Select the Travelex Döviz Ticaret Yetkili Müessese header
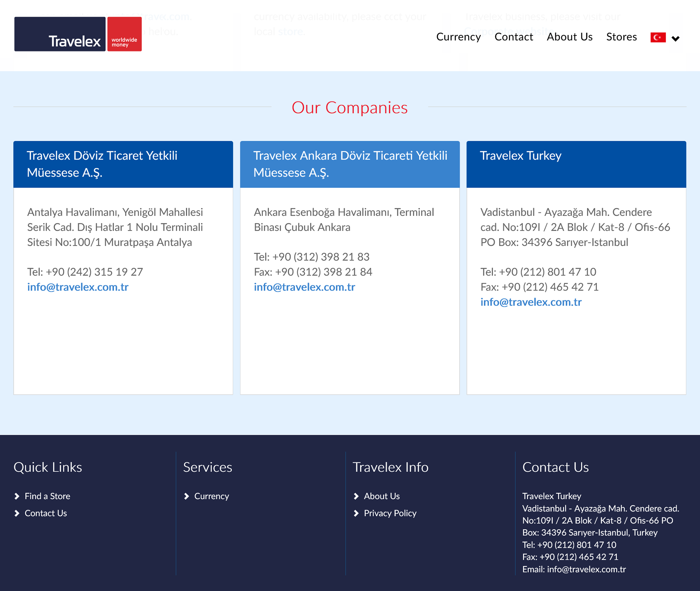Viewport: 700px width, 591px height. point(123,164)
